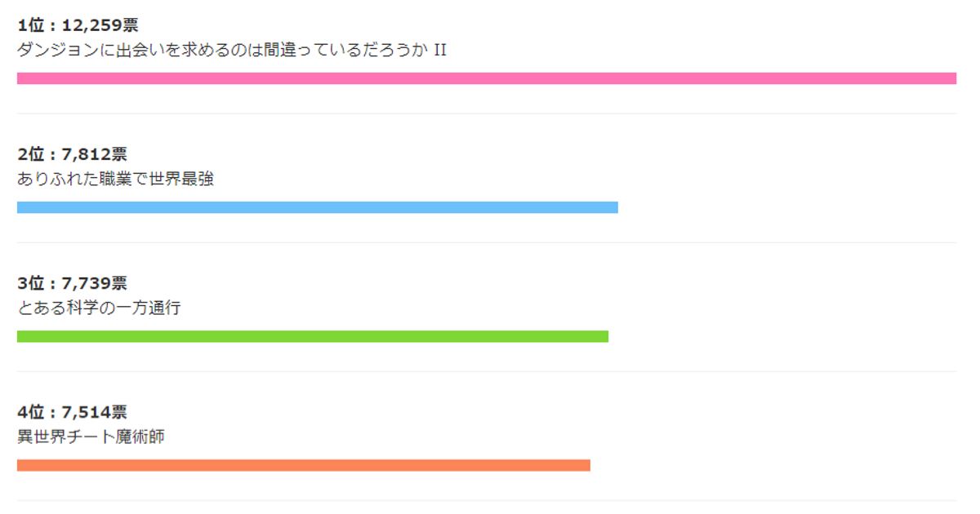
Task: Click the orange 4th place result bar
Action: tap(303, 465)
